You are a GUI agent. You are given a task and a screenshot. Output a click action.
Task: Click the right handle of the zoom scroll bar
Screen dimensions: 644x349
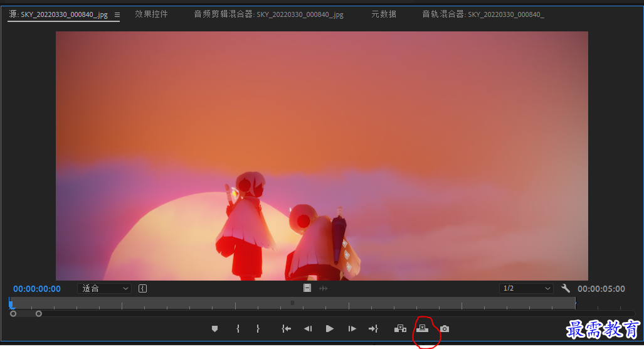click(39, 314)
